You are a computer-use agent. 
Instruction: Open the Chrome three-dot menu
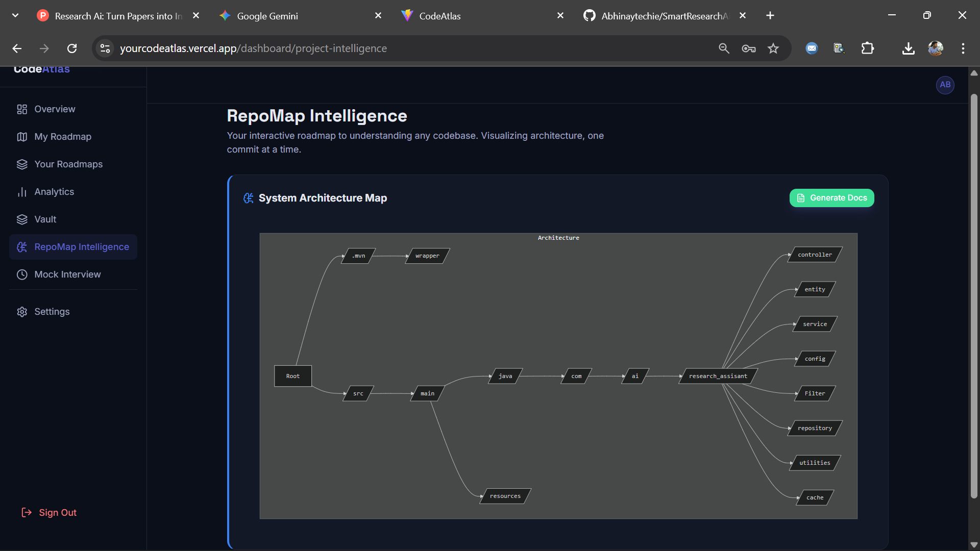(x=963, y=48)
